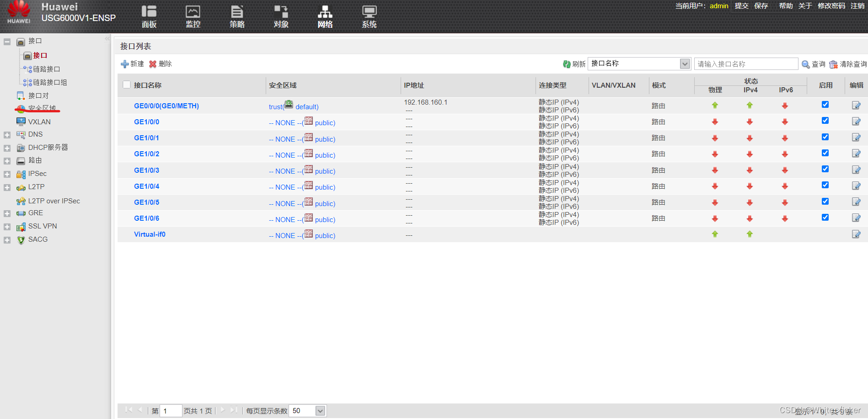Screen dimensions: 868x419
Task: Click the page number input field
Action: pos(171,411)
